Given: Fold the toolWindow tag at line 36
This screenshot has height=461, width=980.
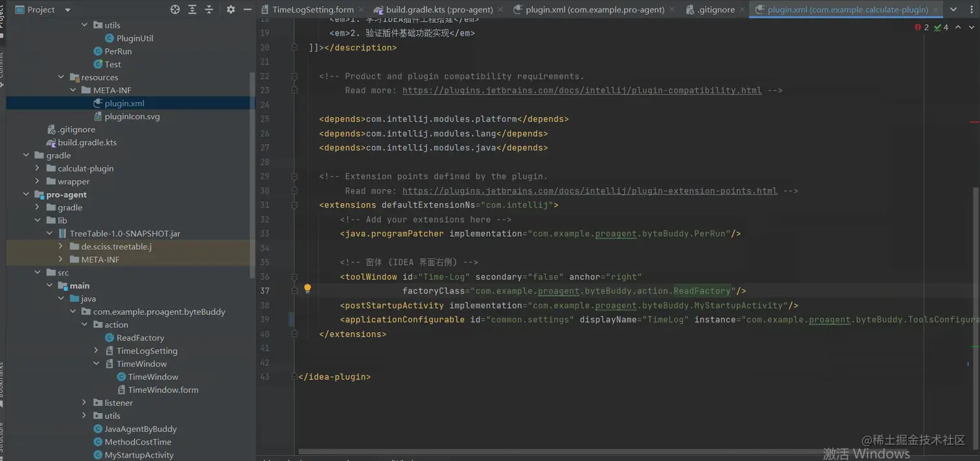Looking at the screenshot, I should [294, 277].
